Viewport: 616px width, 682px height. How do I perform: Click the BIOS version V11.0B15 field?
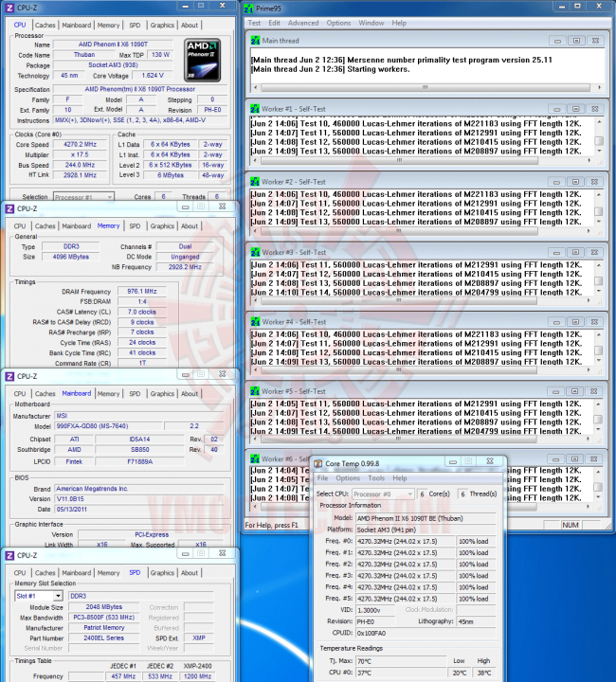tap(139, 499)
